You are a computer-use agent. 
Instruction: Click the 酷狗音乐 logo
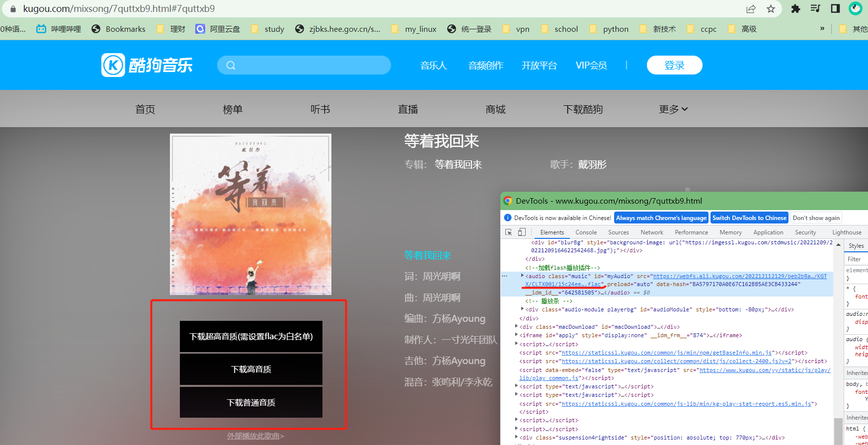pos(147,65)
